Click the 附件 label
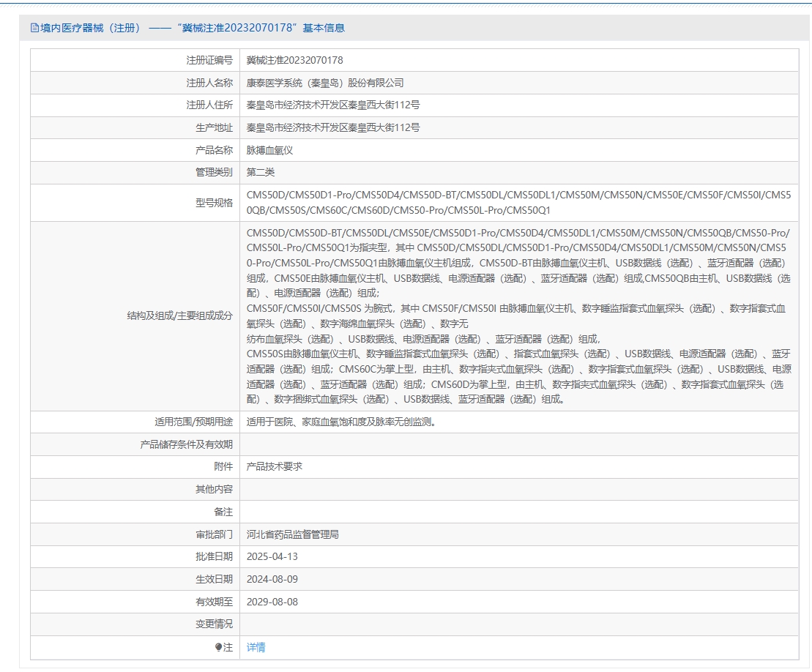The image size is (812, 672). pyautogui.click(x=224, y=466)
